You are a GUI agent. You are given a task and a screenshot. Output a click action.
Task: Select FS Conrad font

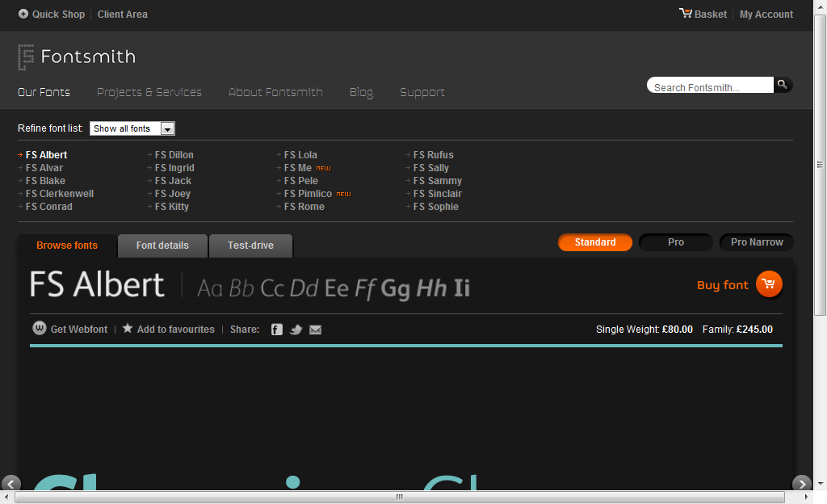click(49, 207)
